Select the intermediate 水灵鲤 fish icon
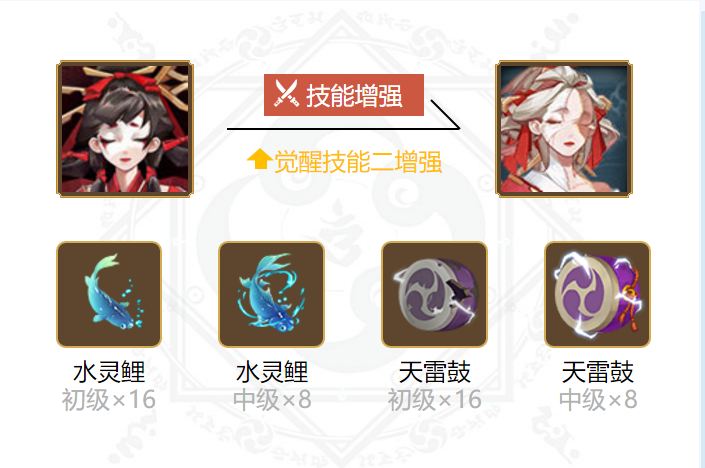 (272, 294)
